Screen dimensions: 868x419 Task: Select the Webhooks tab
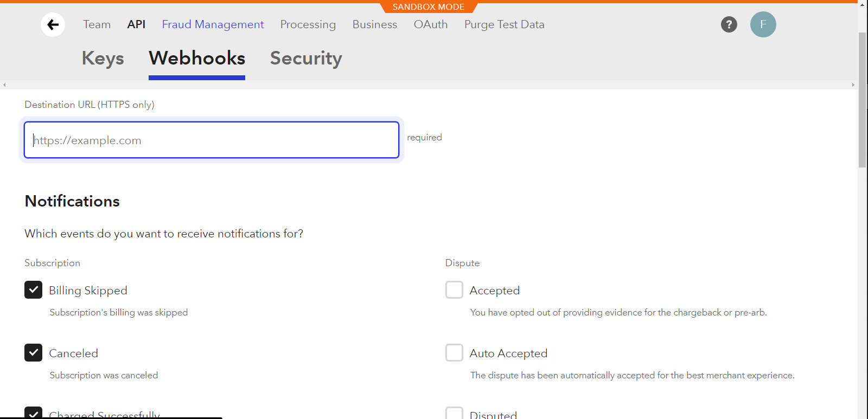click(x=197, y=58)
